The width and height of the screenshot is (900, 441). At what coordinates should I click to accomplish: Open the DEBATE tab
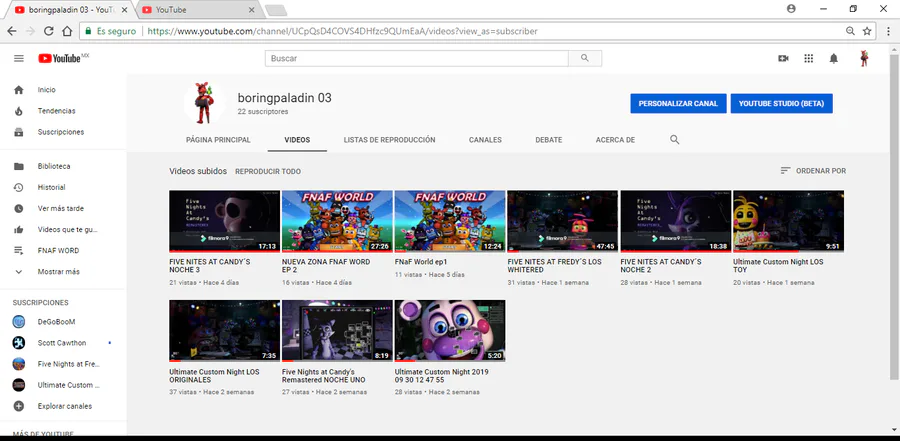point(549,140)
